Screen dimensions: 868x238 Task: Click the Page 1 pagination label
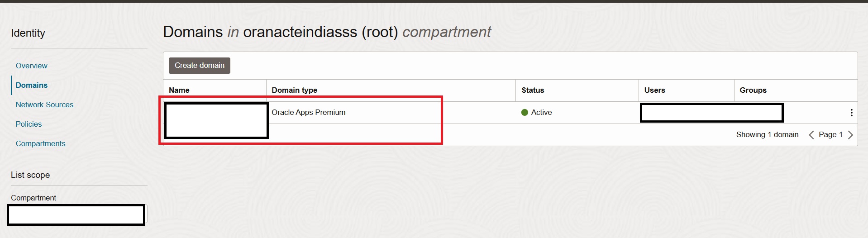point(830,134)
